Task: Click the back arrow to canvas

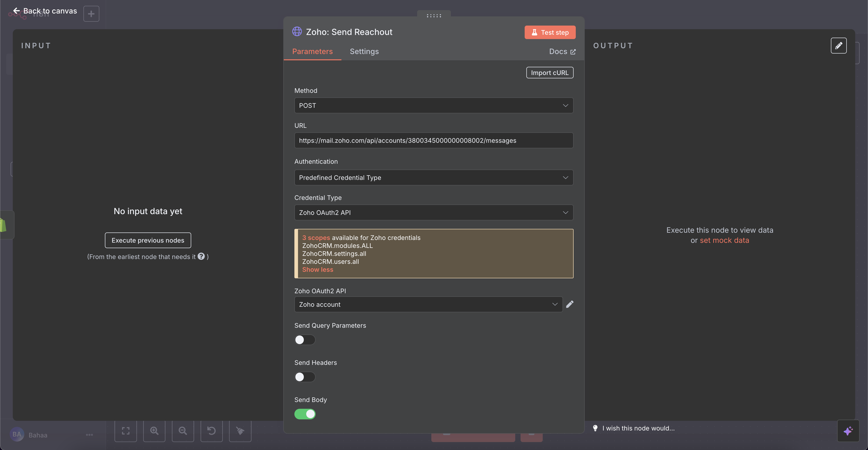Action: (x=16, y=11)
